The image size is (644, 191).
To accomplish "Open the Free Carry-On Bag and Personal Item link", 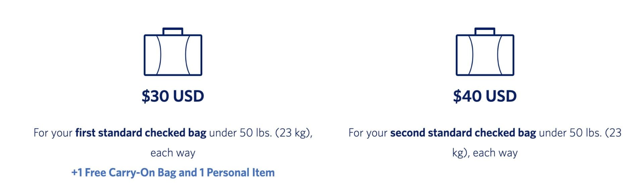I will coord(173,173).
